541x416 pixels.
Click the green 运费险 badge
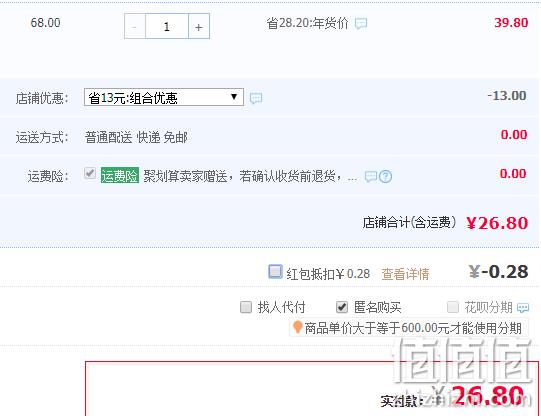click(120, 176)
